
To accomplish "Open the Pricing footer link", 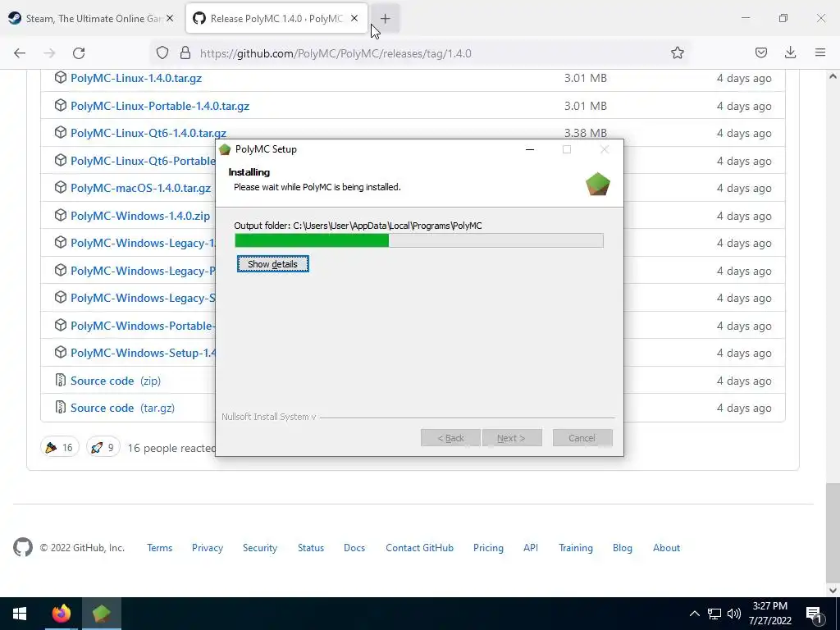I will (x=488, y=548).
